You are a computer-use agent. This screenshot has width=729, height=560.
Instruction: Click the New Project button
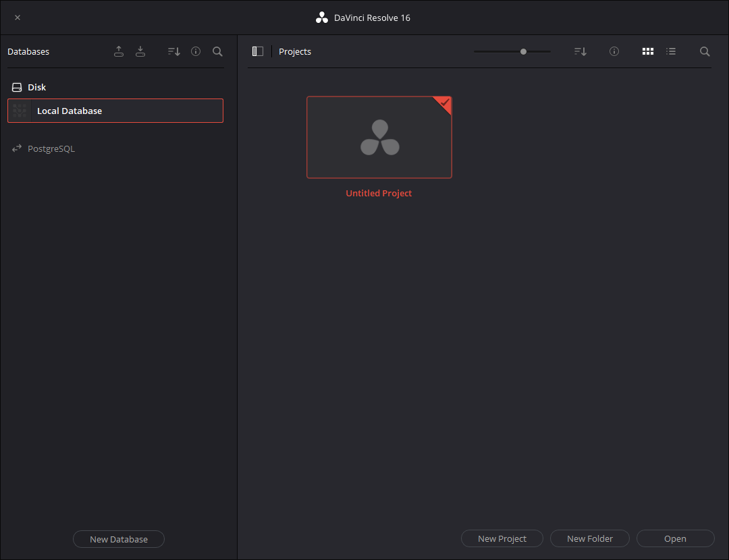click(502, 538)
